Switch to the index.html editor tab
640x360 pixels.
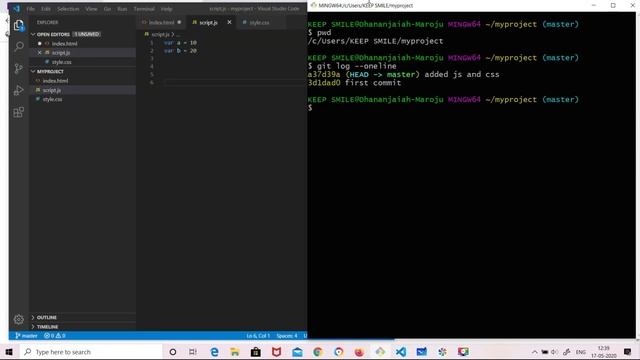[x=161, y=22]
